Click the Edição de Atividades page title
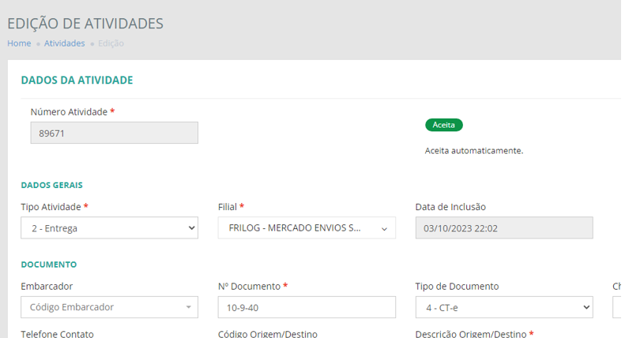 tap(85, 24)
